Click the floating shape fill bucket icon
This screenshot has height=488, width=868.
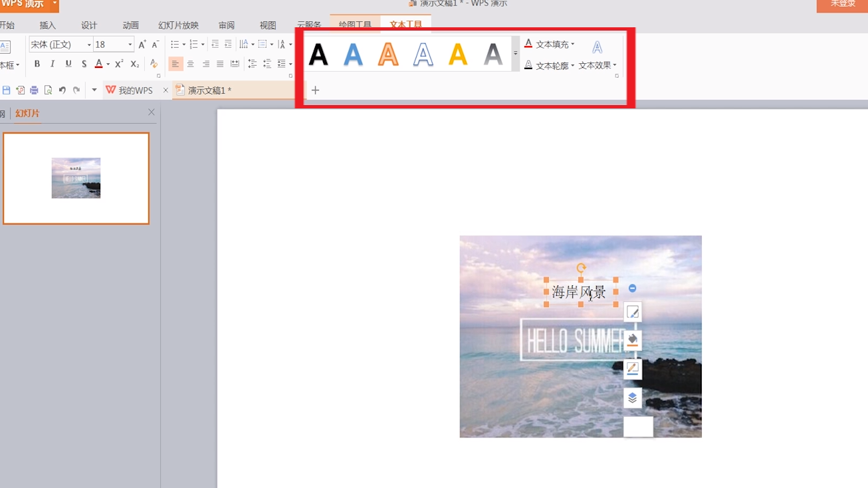632,340
